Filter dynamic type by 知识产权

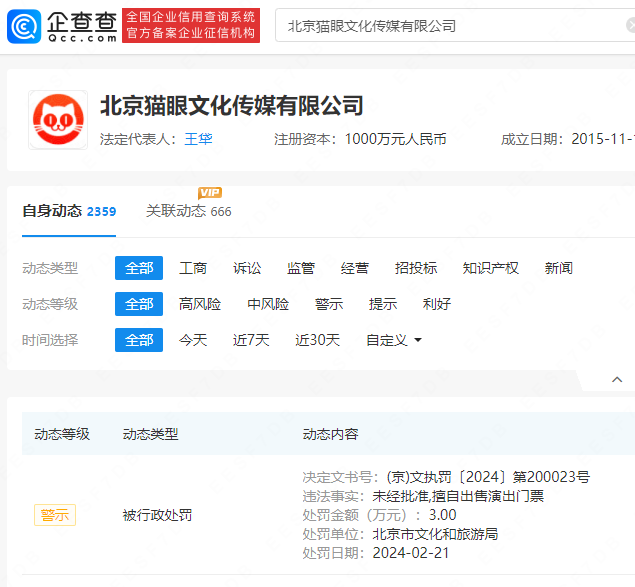pyautogui.click(x=491, y=268)
